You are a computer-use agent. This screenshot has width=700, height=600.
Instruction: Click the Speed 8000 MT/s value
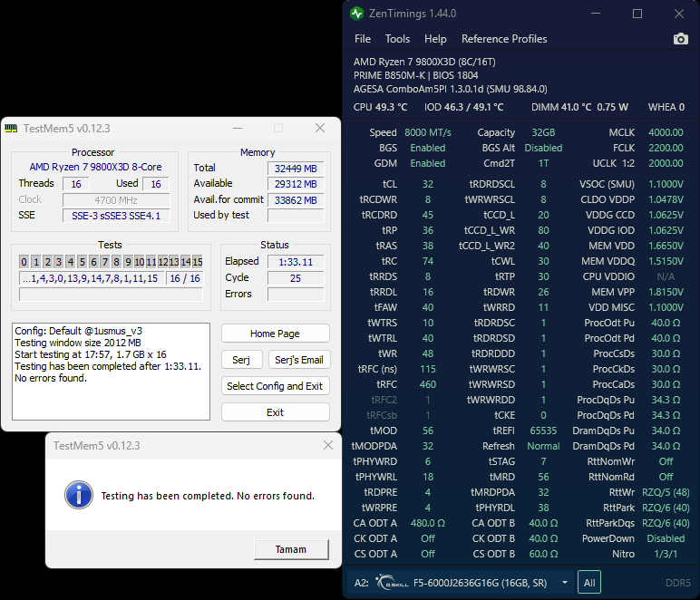tap(428, 132)
